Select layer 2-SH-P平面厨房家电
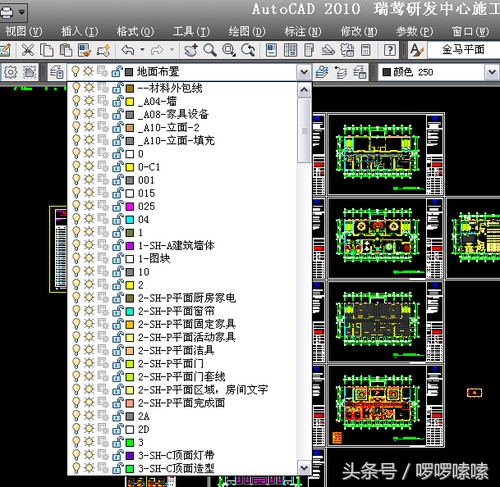The height and width of the screenshot is (487, 500). [187, 298]
